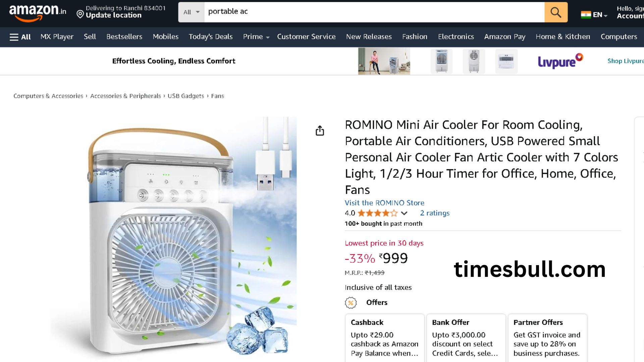The image size is (644, 362).
Task: Click the Fans breadcrumb link
Action: tap(217, 96)
